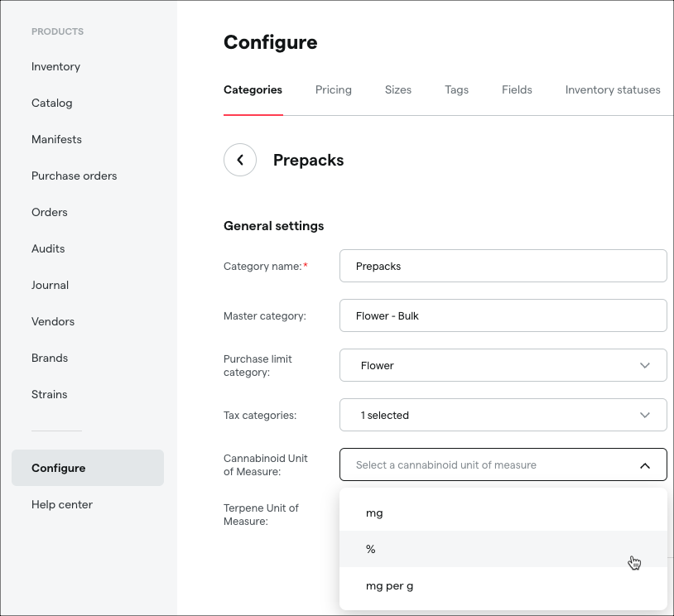674x616 pixels.
Task: Click the back arrow beside Prepacks
Action: tap(240, 160)
